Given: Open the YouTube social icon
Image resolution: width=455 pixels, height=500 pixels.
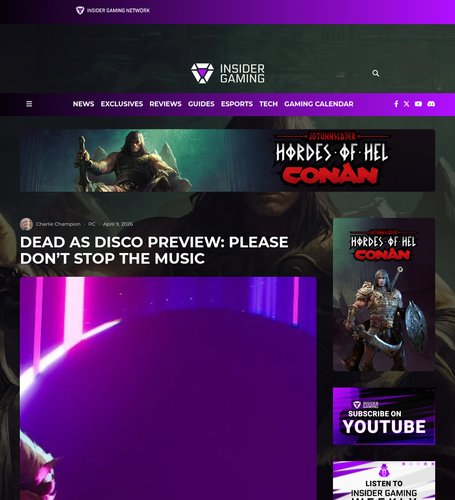Looking at the screenshot, I should pyautogui.click(x=418, y=104).
